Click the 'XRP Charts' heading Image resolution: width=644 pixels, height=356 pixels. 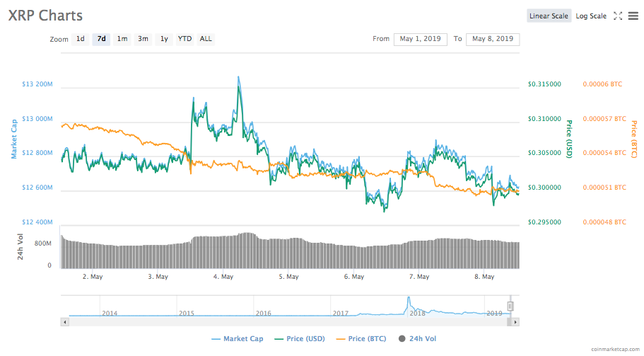point(45,16)
